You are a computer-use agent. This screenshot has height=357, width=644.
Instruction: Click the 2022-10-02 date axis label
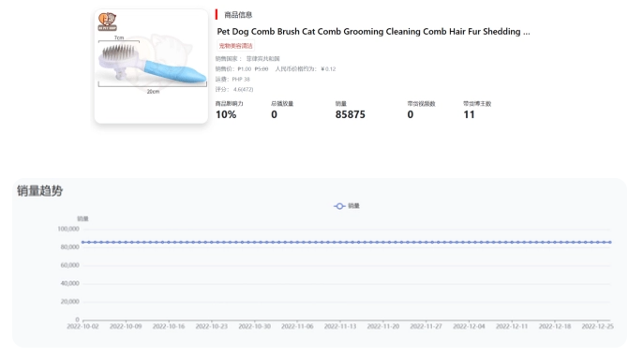tap(83, 326)
